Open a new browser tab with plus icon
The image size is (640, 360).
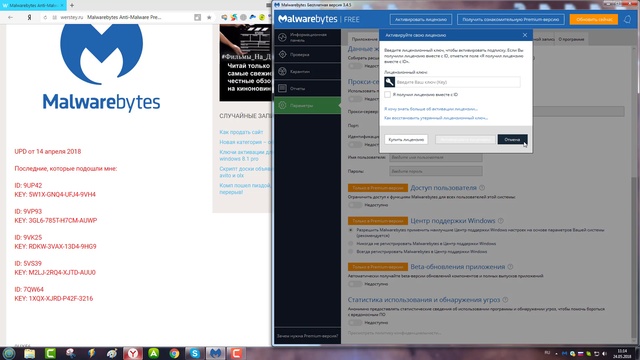tap(72, 5)
